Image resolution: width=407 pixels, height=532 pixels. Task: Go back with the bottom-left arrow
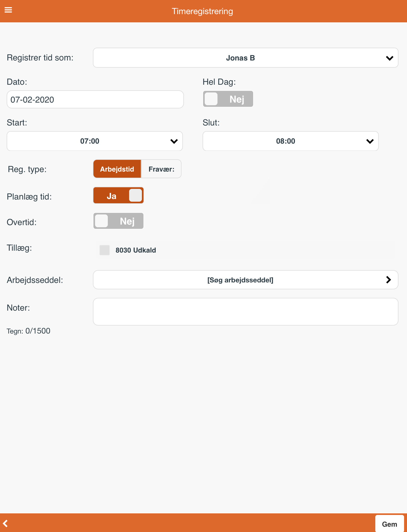(5, 523)
